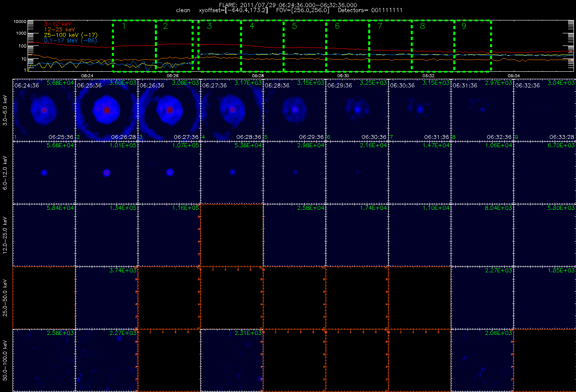Open the 3.0-6.0 keV image starting 06:26:36
This screenshot has width=576, height=392.
coord(169,110)
